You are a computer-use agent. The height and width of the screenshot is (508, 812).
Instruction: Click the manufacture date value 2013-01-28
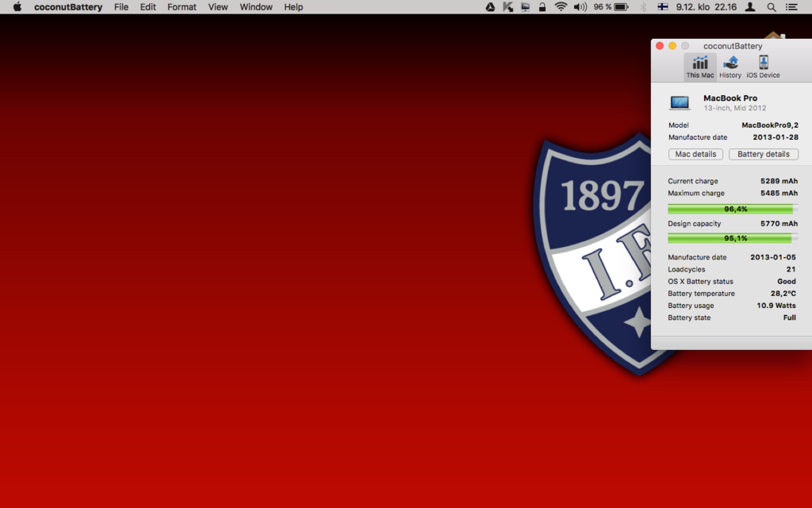pyautogui.click(x=776, y=137)
